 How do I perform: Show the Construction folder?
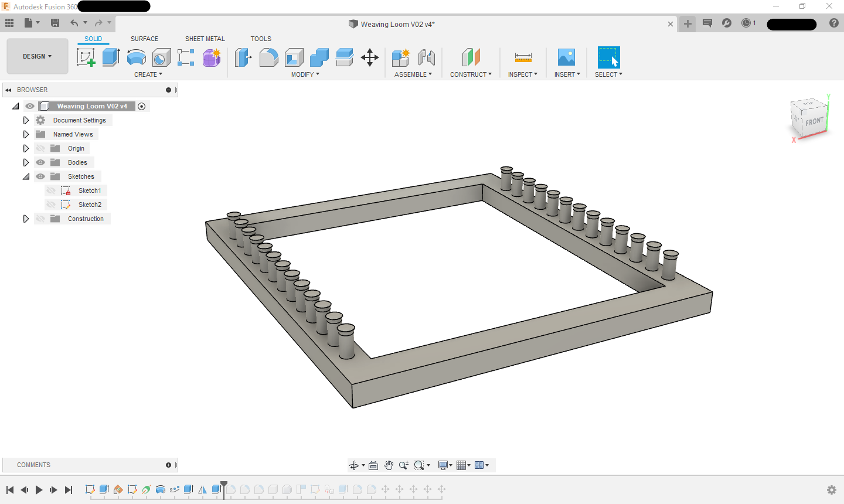point(40,219)
